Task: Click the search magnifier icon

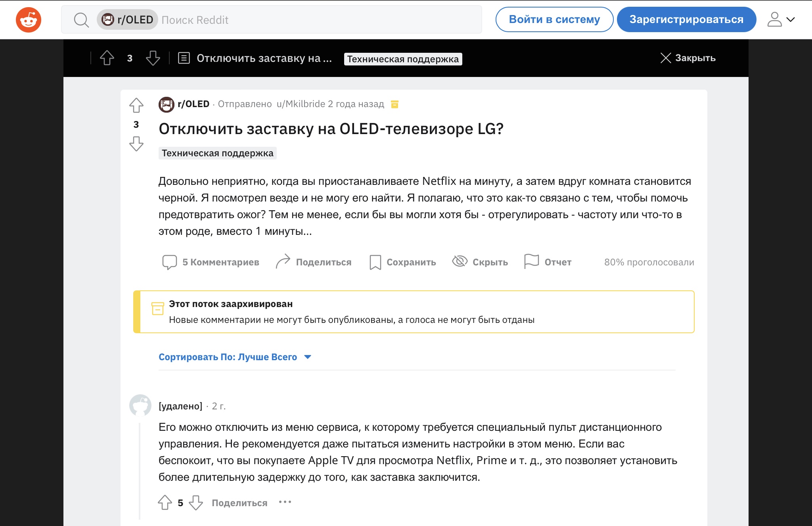Action: 81,20
